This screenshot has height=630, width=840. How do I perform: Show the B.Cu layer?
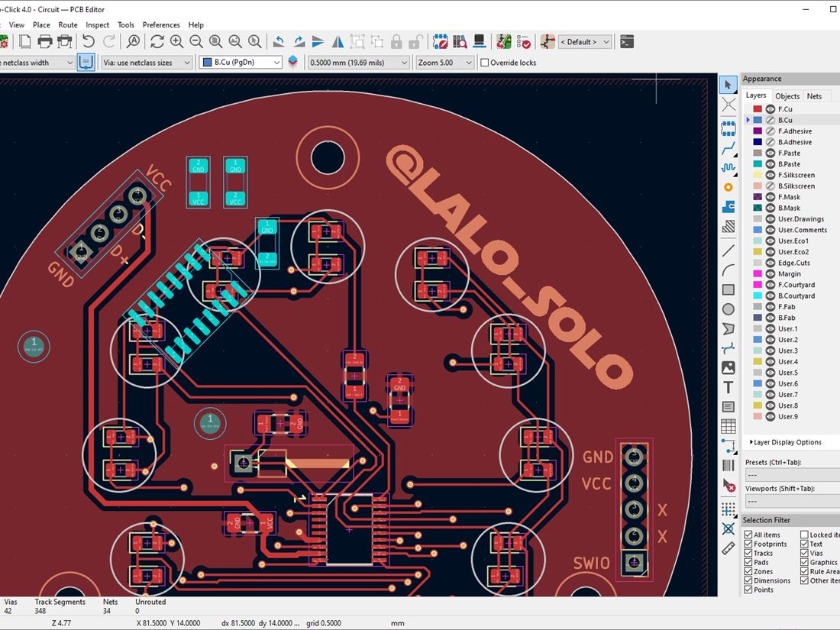pyautogui.click(x=771, y=120)
